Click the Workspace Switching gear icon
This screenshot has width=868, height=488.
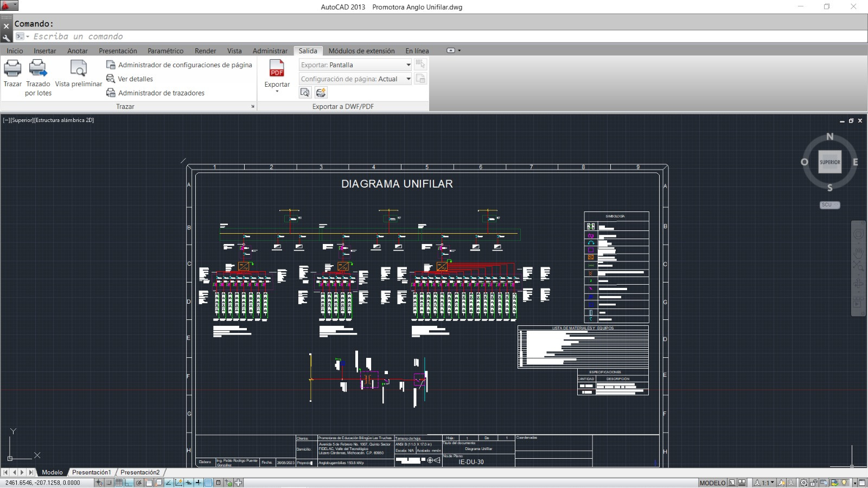coord(803,483)
